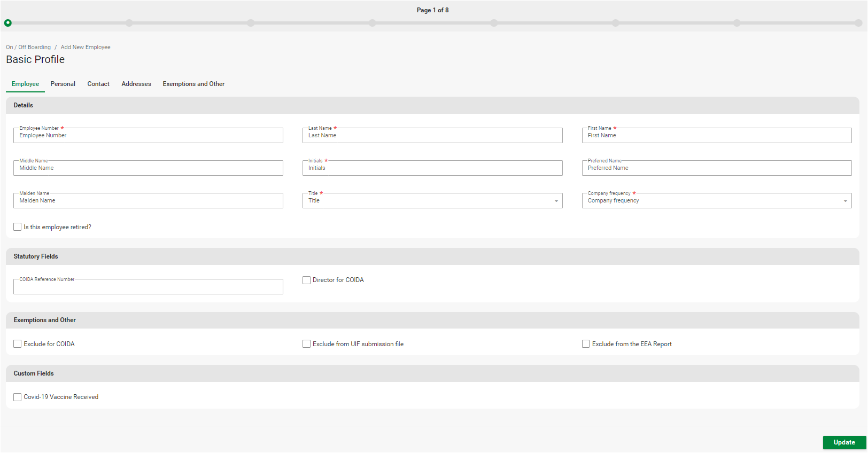The width and height of the screenshot is (868, 453).
Task: Toggle Exclude from UIF submission file
Action: [307, 344]
